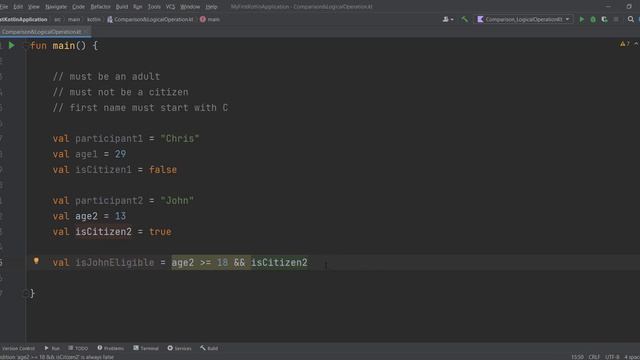The image size is (640, 360).
Task: Open the Run tool window
Action: (52, 348)
